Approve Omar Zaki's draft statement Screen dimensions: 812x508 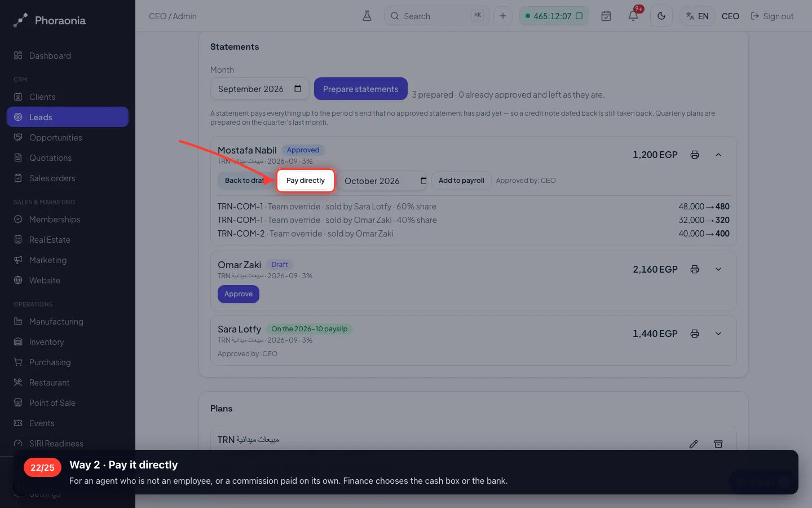pyautogui.click(x=239, y=294)
